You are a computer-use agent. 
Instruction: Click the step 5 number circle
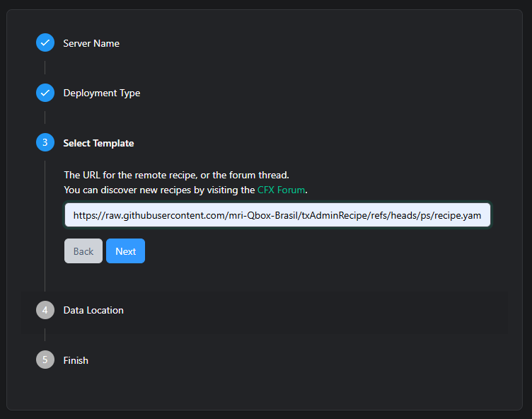[x=45, y=360]
